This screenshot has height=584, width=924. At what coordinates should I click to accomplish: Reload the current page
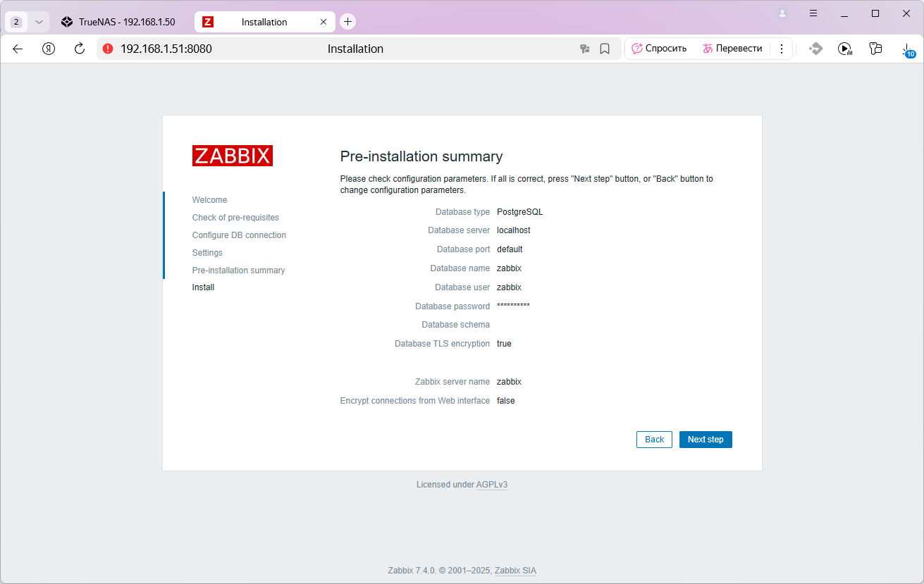tap(80, 49)
